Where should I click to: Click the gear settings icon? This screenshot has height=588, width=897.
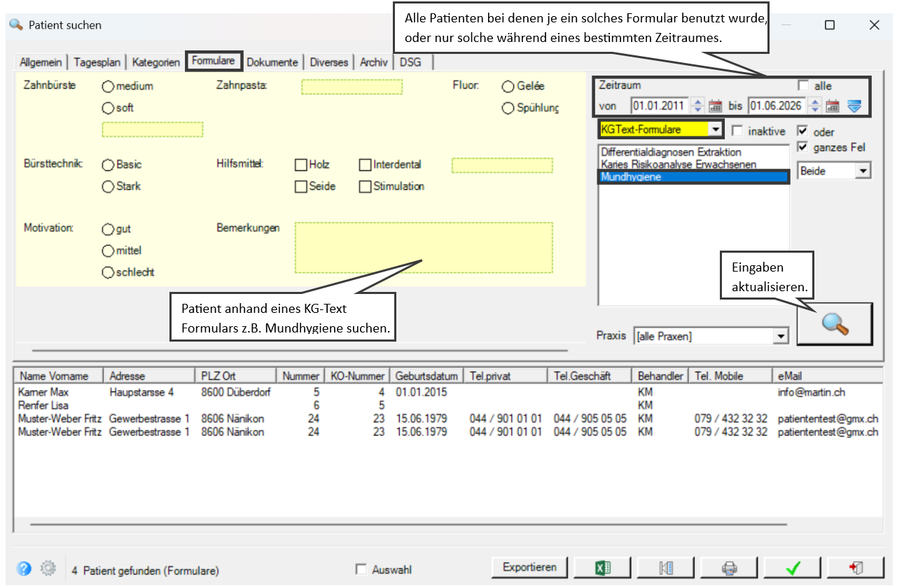point(48,569)
